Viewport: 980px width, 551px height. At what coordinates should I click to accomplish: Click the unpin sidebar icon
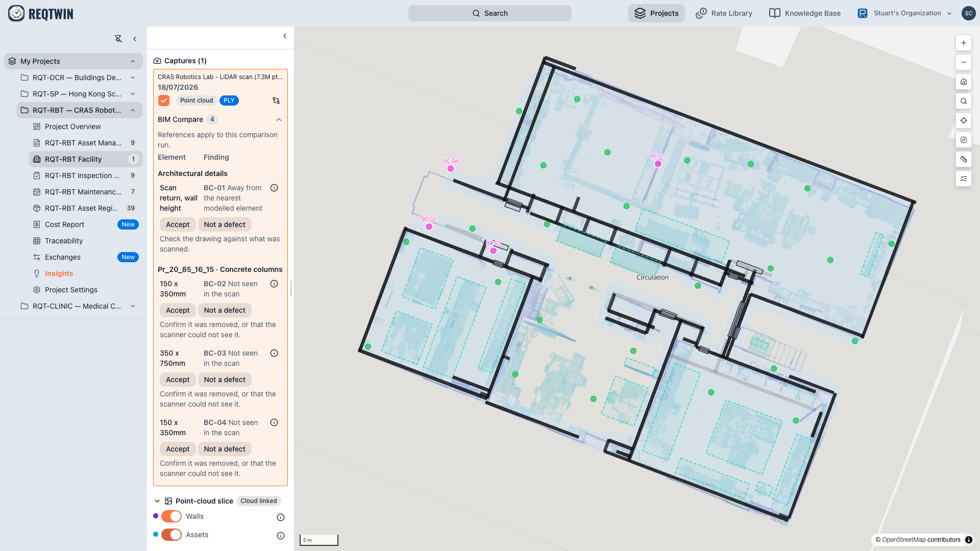118,39
